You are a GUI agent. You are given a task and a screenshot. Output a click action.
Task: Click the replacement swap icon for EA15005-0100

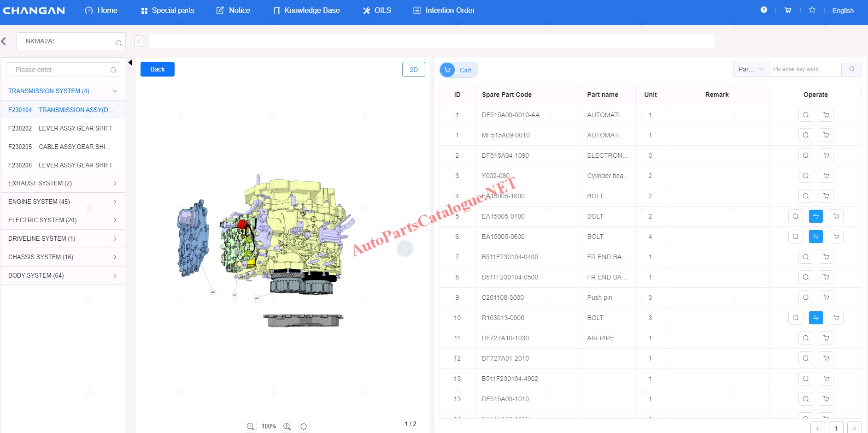pyautogui.click(x=815, y=216)
